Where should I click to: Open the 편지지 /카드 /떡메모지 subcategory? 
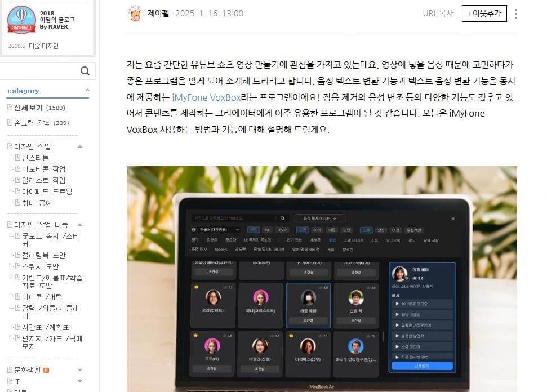[52, 342]
